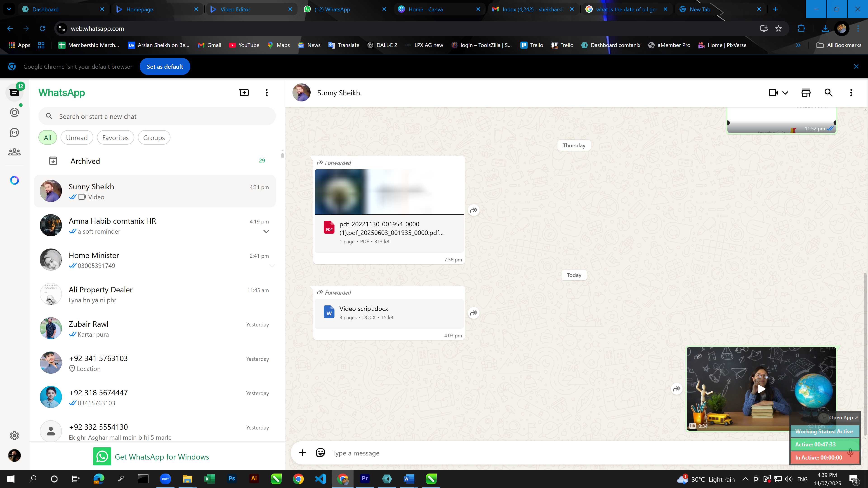
Task: Open Premiere Pro from the taskbar
Action: coord(365,479)
